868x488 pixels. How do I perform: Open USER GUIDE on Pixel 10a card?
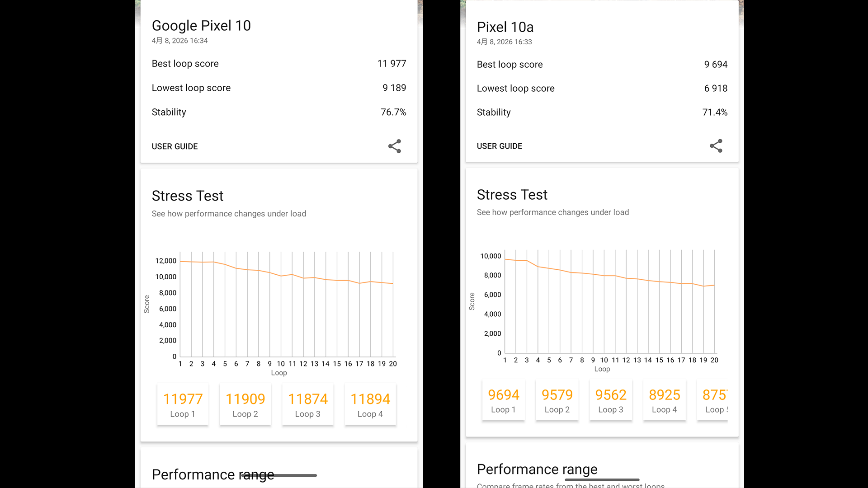(499, 146)
